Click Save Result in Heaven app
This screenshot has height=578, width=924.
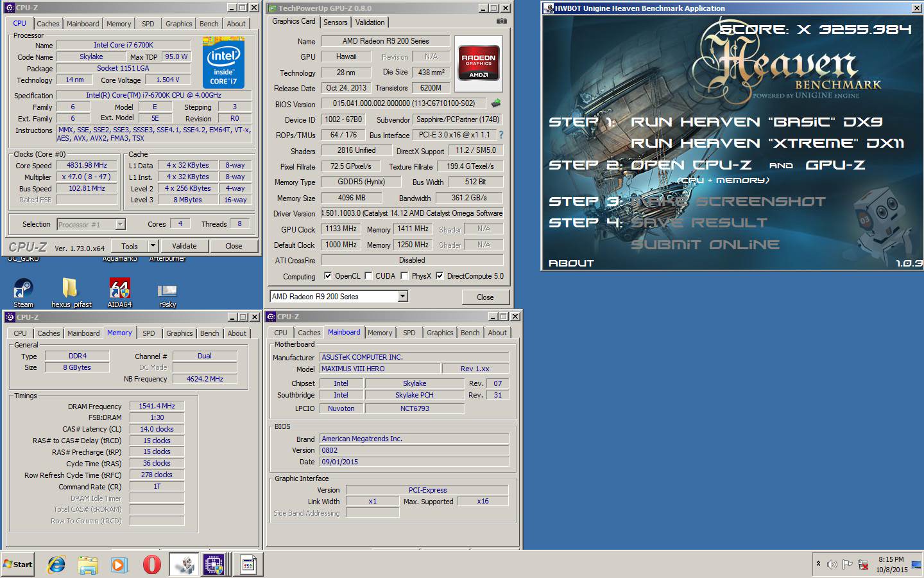(x=699, y=223)
